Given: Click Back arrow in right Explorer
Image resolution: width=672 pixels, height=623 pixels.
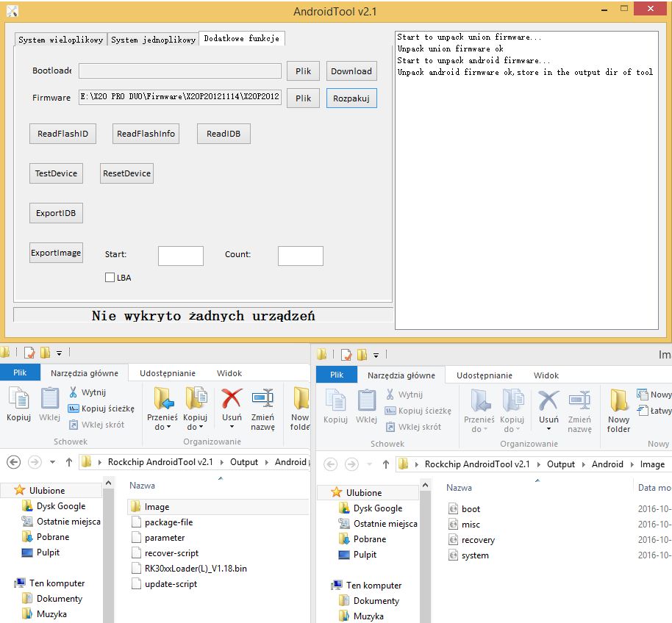Looking at the screenshot, I should pos(330,464).
